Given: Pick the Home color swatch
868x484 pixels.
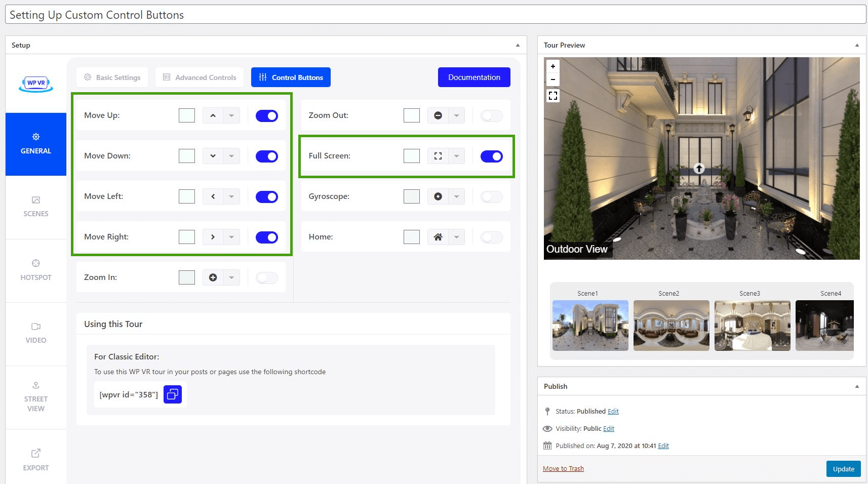Looking at the screenshot, I should 412,237.
